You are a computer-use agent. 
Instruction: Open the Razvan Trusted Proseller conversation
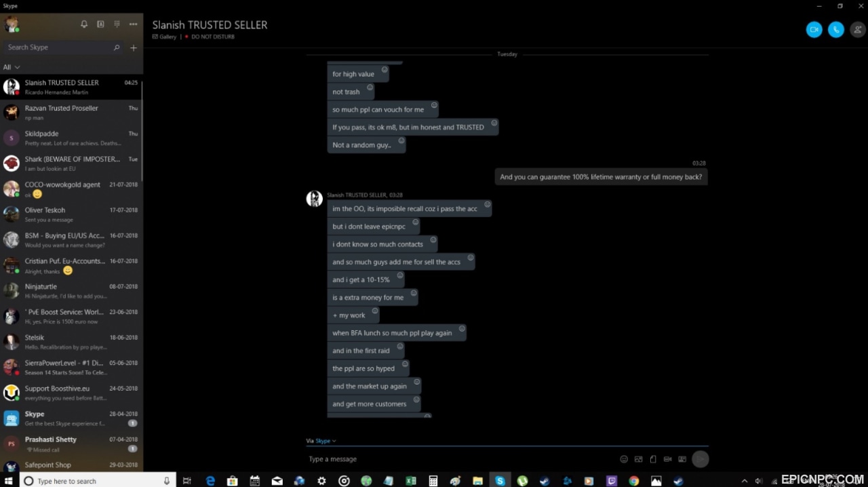coord(71,113)
